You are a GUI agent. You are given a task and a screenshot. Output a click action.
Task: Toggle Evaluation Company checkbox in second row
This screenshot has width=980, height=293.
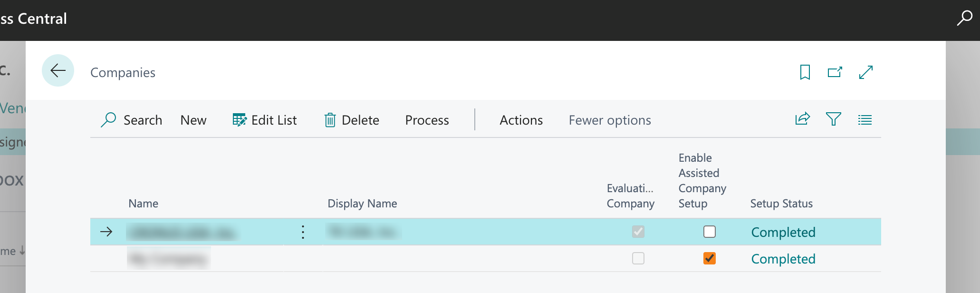[x=638, y=258]
